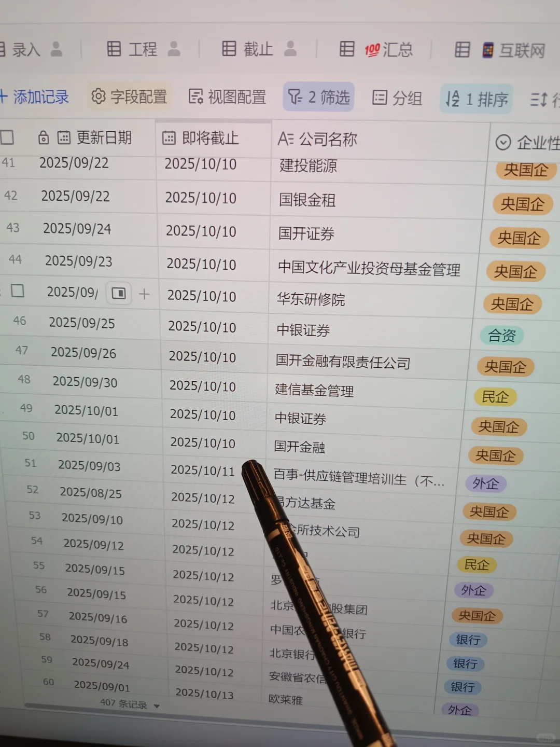The height and width of the screenshot is (747, 560).
Task: Click the A-Z sort icon
Action: click(453, 98)
